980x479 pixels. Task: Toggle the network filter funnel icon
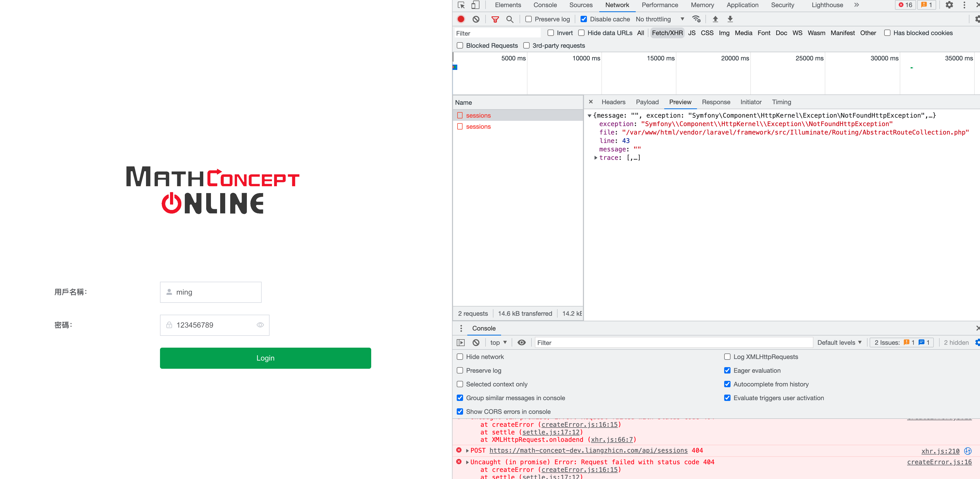[x=495, y=19]
